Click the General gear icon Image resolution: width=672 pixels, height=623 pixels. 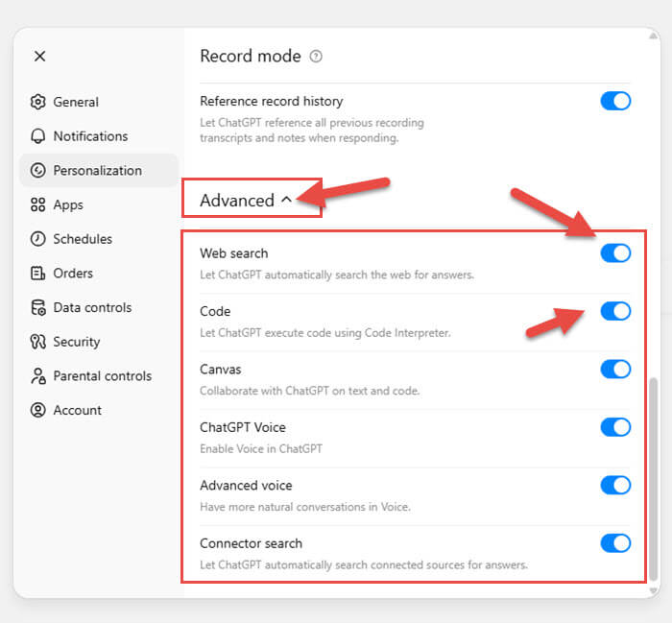37,102
